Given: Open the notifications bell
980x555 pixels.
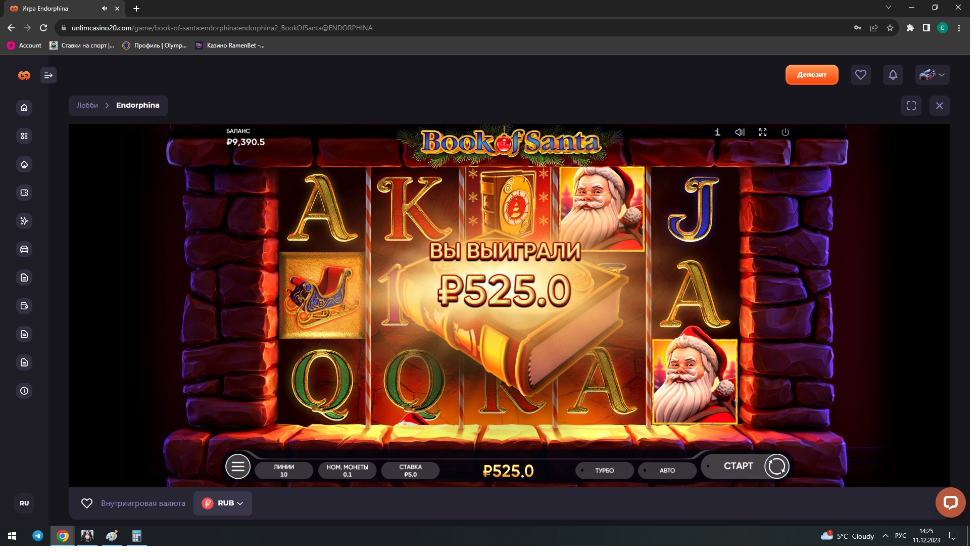Looking at the screenshot, I should coord(893,75).
